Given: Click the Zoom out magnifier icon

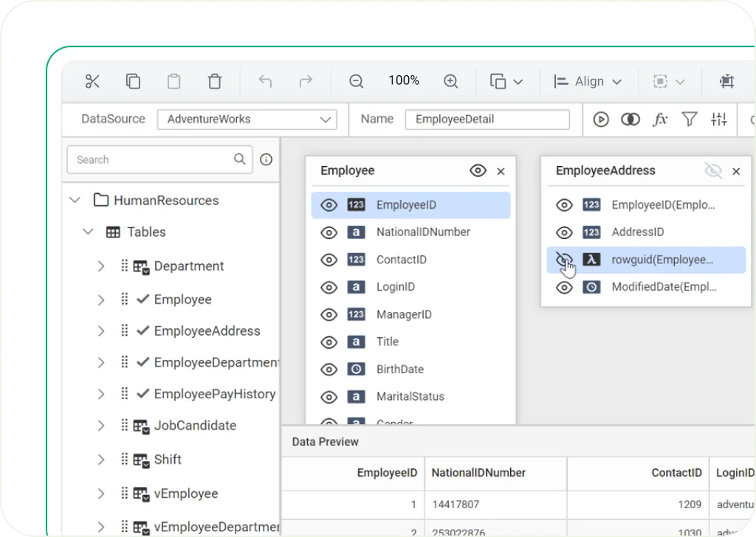Looking at the screenshot, I should click(357, 81).
